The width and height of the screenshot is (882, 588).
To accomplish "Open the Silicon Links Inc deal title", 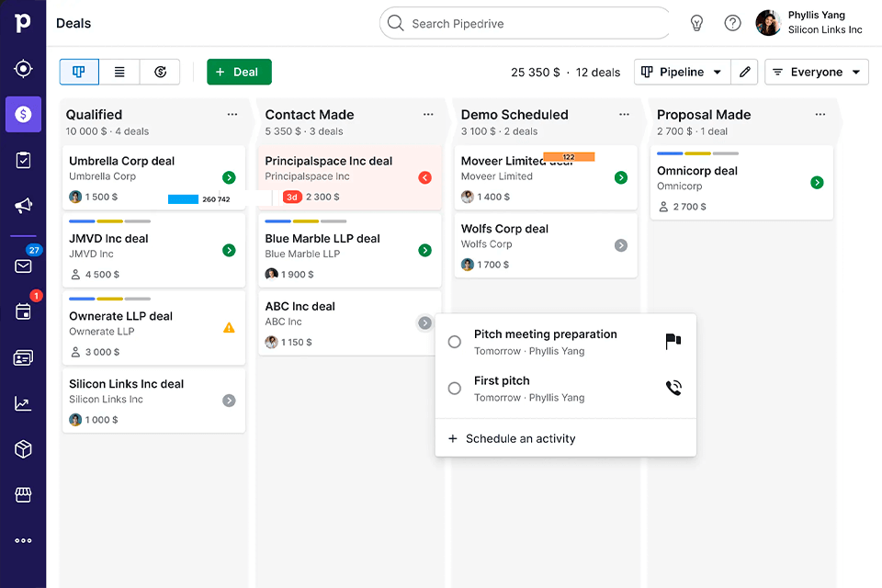I will pos(126,384).
